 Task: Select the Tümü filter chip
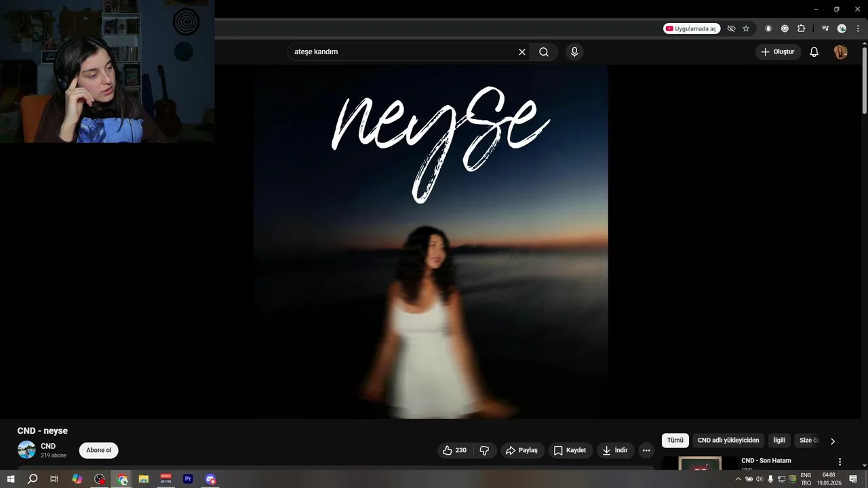point(675,441)
